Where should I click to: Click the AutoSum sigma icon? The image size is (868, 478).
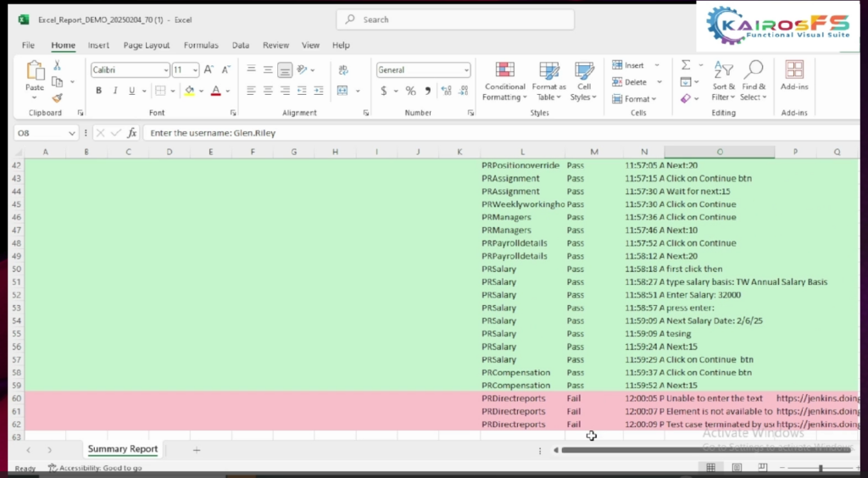point(686,65)
